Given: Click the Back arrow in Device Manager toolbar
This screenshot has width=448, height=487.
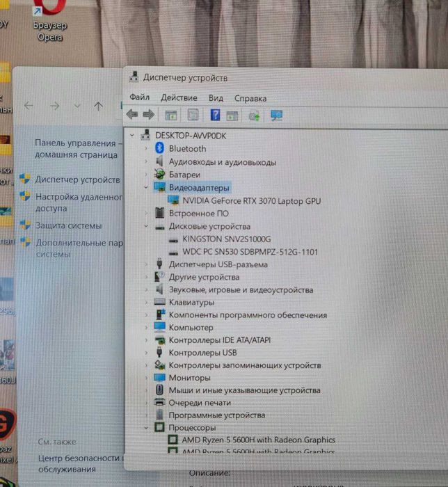Looking at the screenshot, I should (x=132, y=115).
